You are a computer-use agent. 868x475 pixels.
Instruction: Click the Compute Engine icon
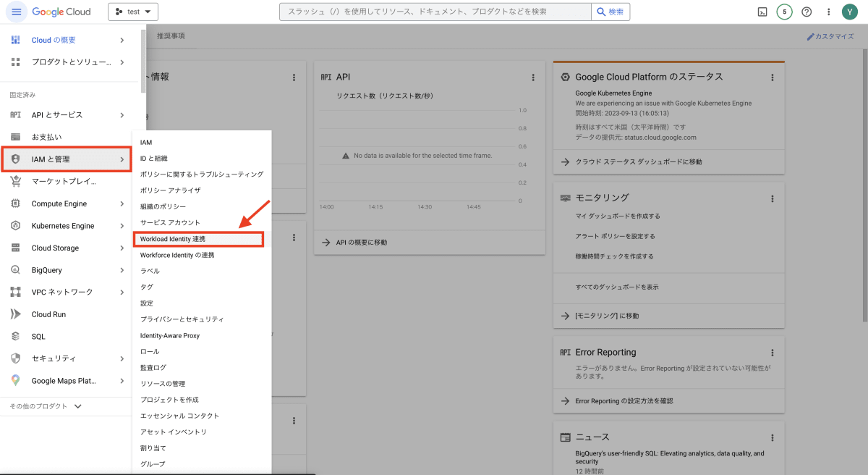pos(16,203)
